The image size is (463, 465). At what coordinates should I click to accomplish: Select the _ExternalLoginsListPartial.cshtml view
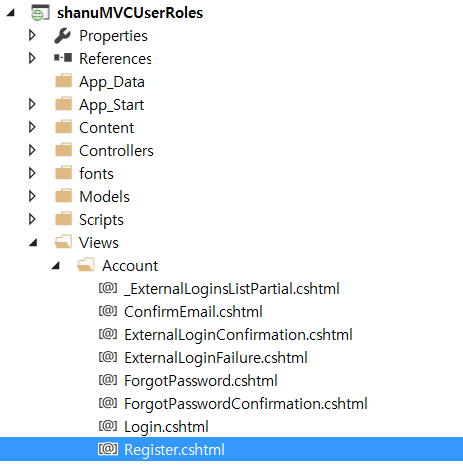click(232, 289)
